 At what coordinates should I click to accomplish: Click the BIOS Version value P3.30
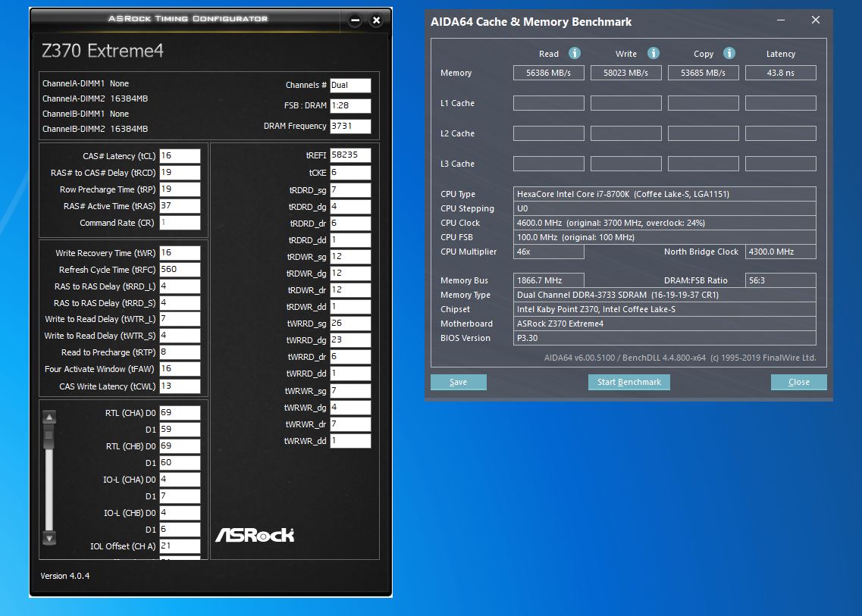pyautogui.click(x=665, y=338)
